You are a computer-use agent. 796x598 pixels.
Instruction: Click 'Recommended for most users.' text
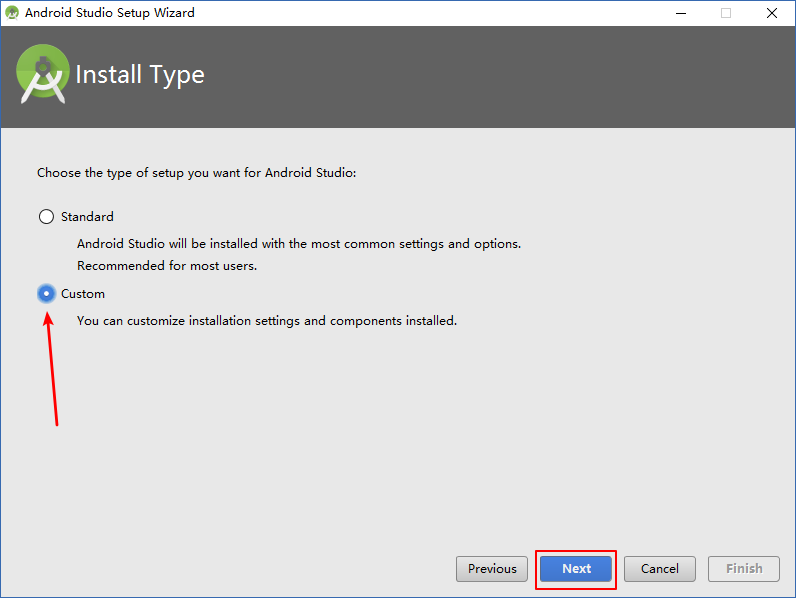(x=167, y=265)
